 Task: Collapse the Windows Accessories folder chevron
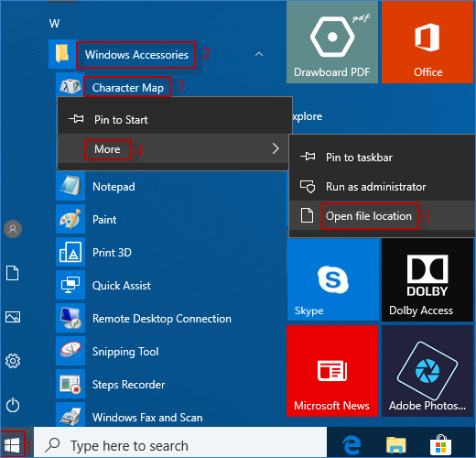click(259, 54)
